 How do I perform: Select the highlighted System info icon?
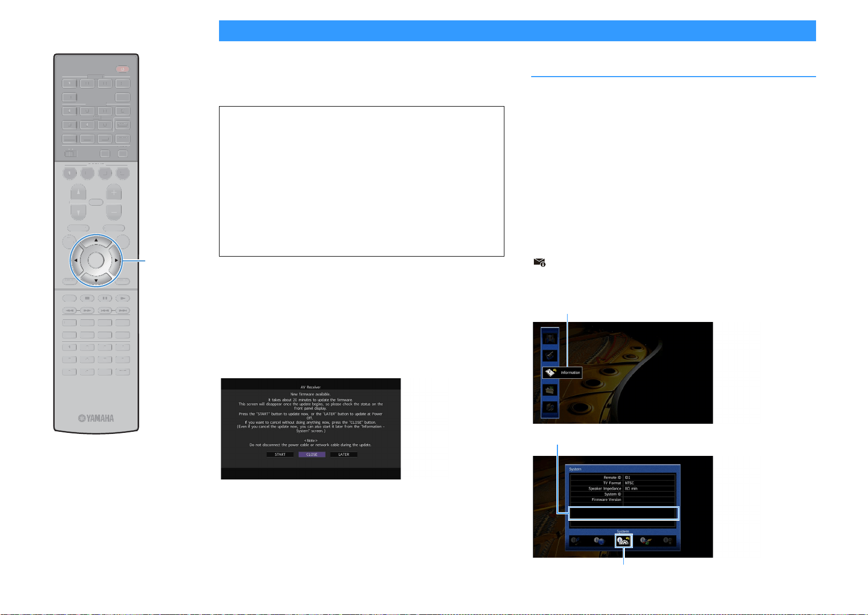[x=623, y=541]
